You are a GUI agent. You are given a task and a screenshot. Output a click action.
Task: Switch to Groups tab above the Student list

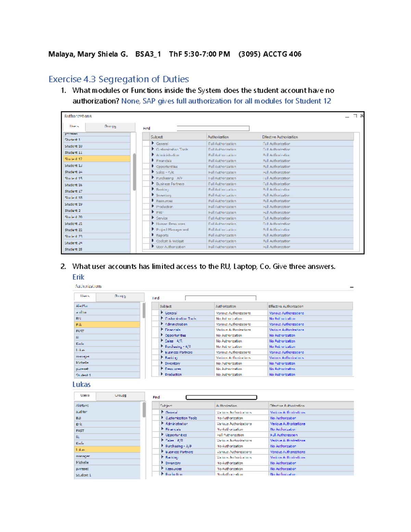pos(110,126)
